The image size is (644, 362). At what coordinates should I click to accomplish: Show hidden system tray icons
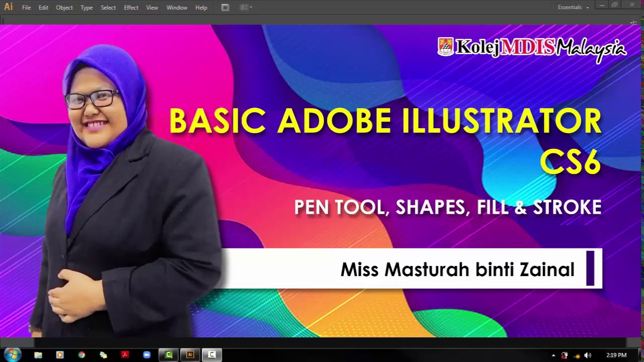point(553,355)
